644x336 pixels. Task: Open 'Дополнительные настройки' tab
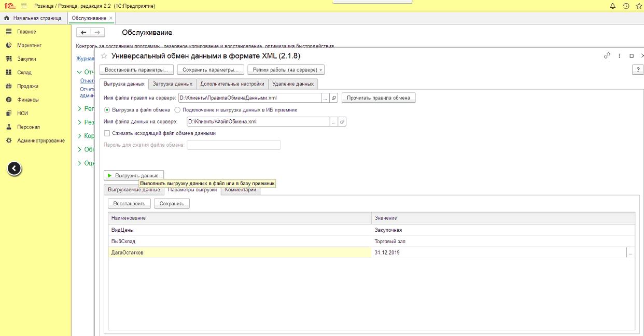(x=232, y=84)
